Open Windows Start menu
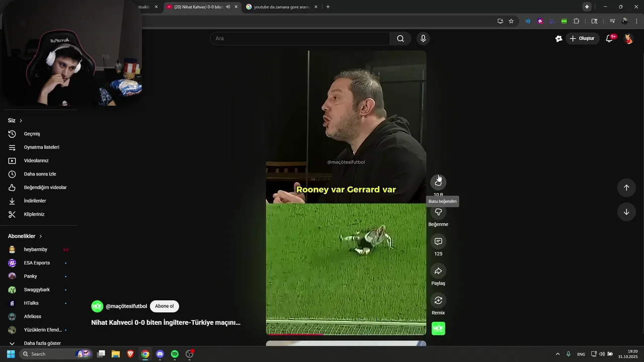 coord(11,354)
